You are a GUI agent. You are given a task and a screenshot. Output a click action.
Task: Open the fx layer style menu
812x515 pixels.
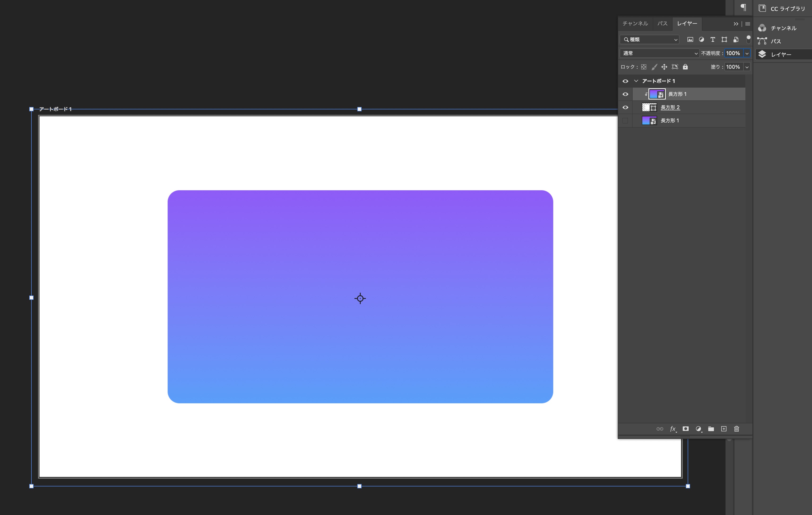pos(673,429)
